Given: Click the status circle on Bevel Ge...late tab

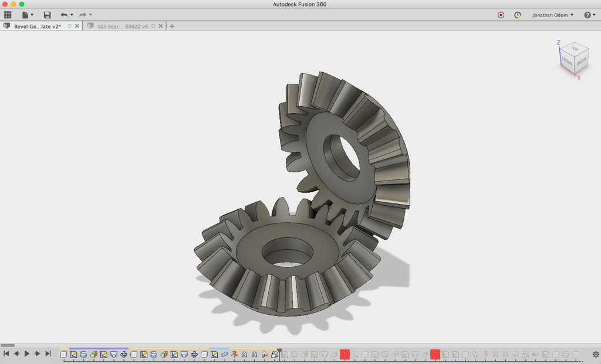Looking at the screenshot, I should pyautogui.click(x=69, y=26).
